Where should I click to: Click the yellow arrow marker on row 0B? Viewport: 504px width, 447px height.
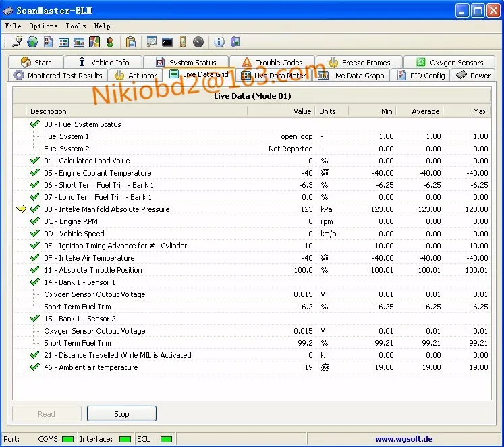(21, 209)
